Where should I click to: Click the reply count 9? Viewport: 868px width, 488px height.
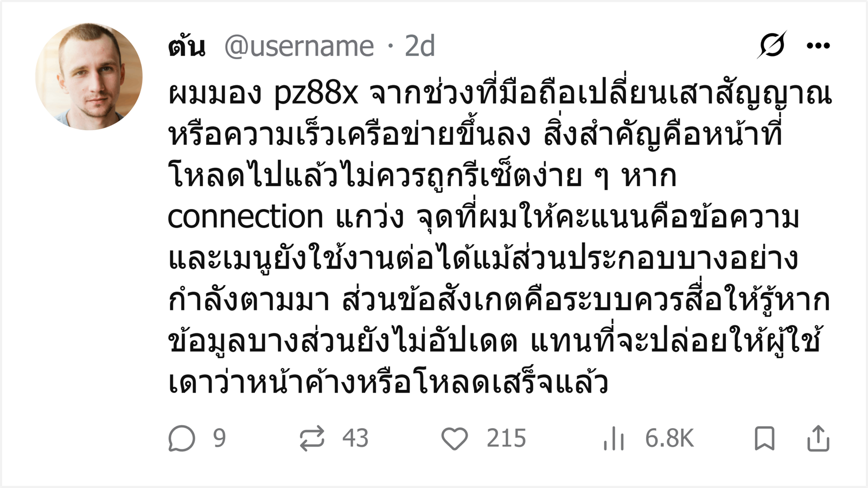click(x=219, y=438)
